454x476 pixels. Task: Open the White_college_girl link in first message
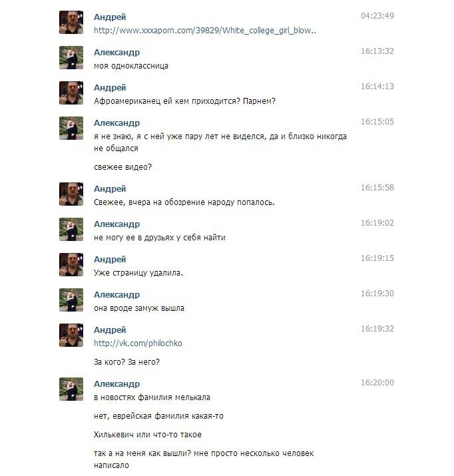click(205, 31)
